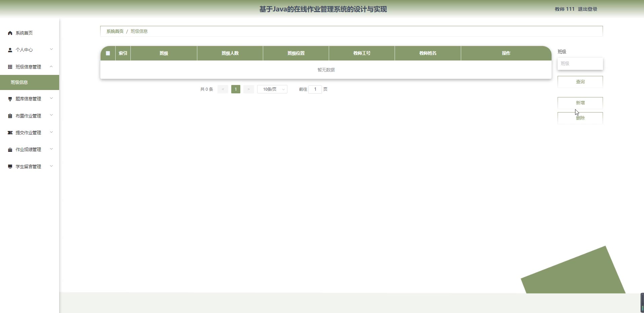644x313 pixels.
Task: Go to pagination page 1
Action: point(236,89)
